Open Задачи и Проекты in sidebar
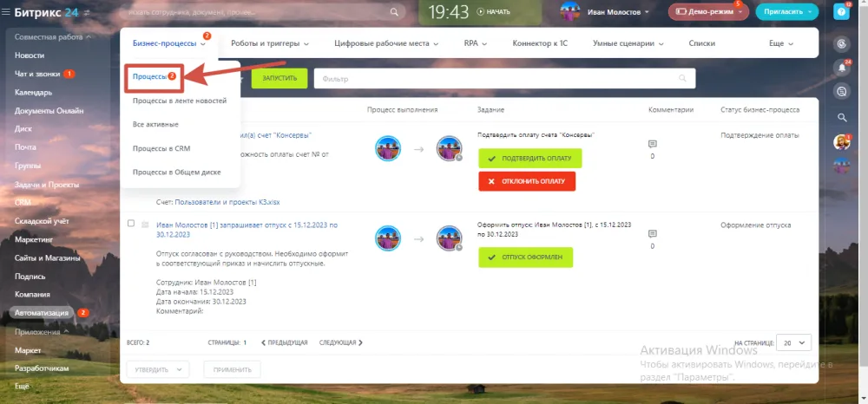 point(47,185)
